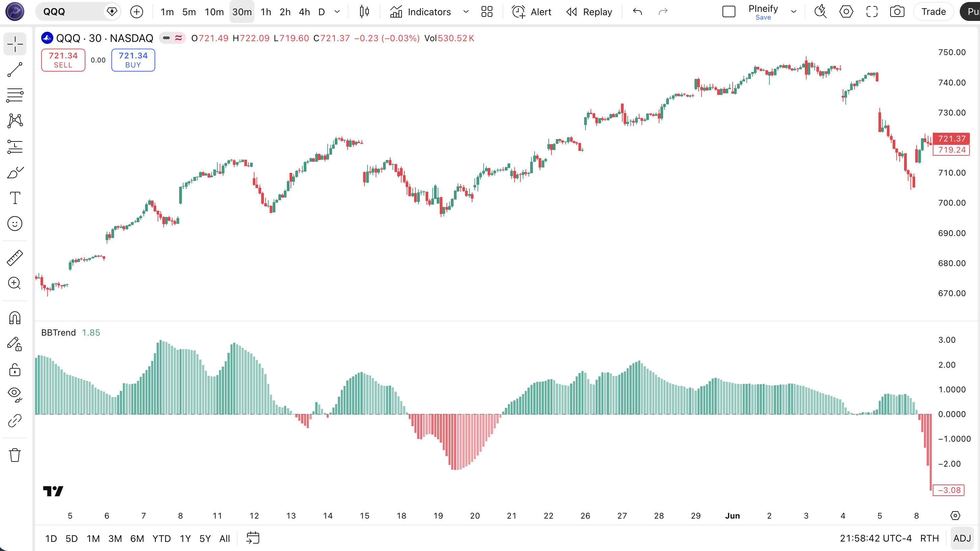Select the crosshair cursor tool
Viewport: 980px width, 551px height.
(x=15, y=44)
